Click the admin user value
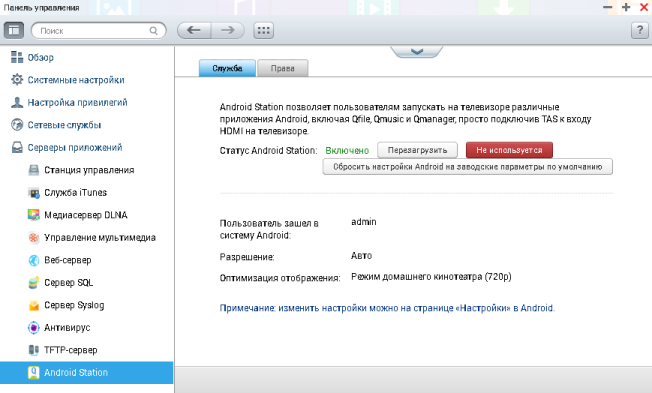652x393 pixels. (x=363, y=222)
